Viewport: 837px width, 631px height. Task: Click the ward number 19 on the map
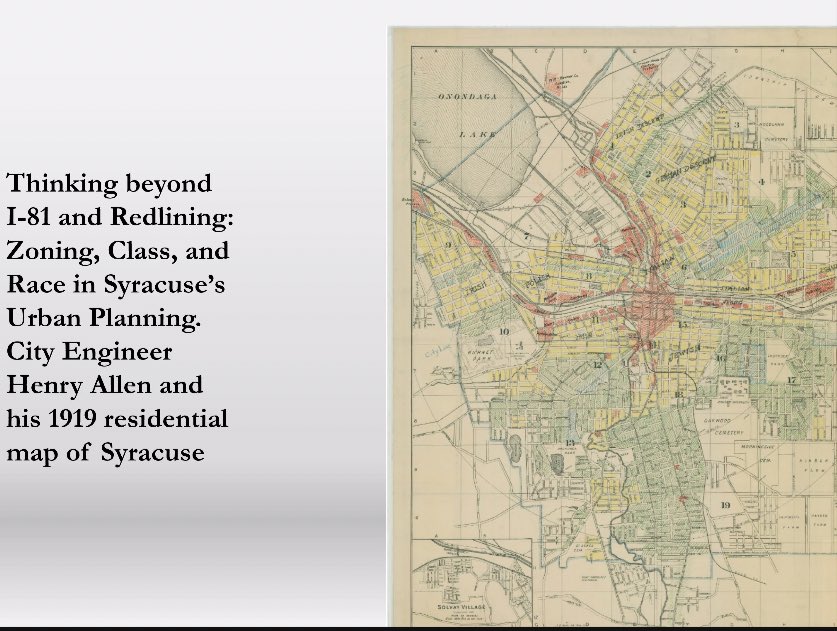[725, 505]
